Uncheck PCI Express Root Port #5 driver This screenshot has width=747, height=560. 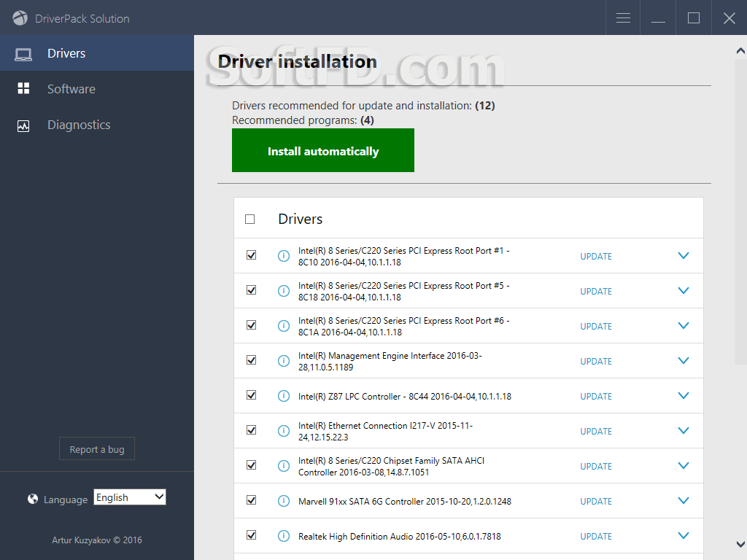point(251,290)
